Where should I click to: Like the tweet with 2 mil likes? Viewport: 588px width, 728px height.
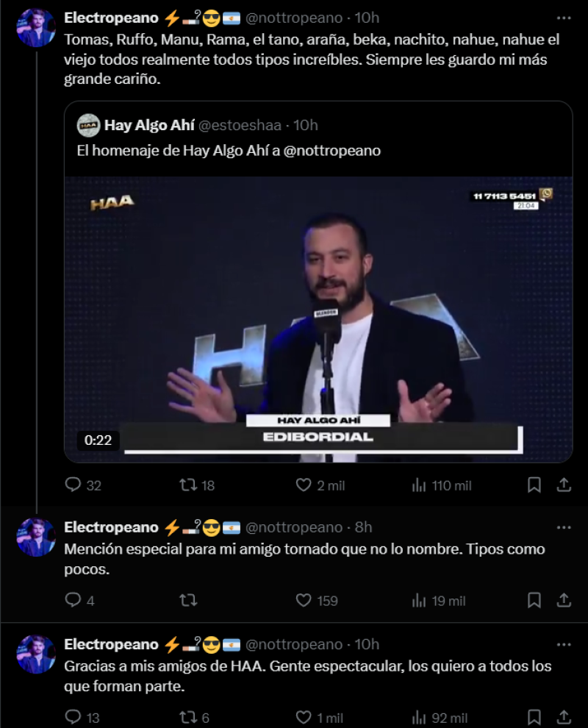304,485
